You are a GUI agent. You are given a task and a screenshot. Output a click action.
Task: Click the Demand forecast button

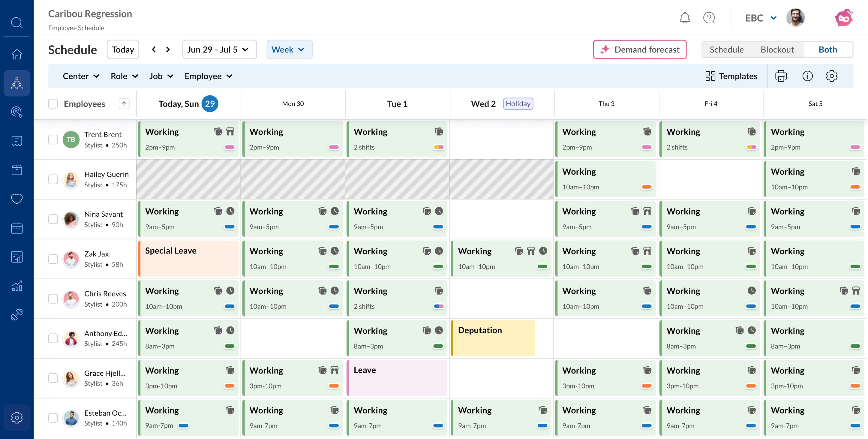coord(640,50)
